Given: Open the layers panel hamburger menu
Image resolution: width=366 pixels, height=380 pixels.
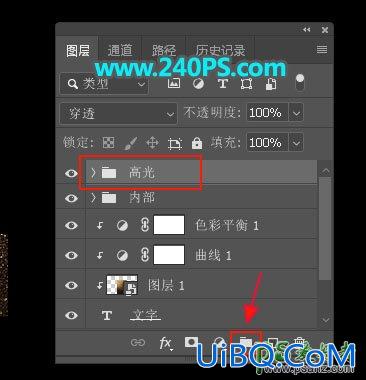Looking at the screenshot, I should (x=322, y=50).
